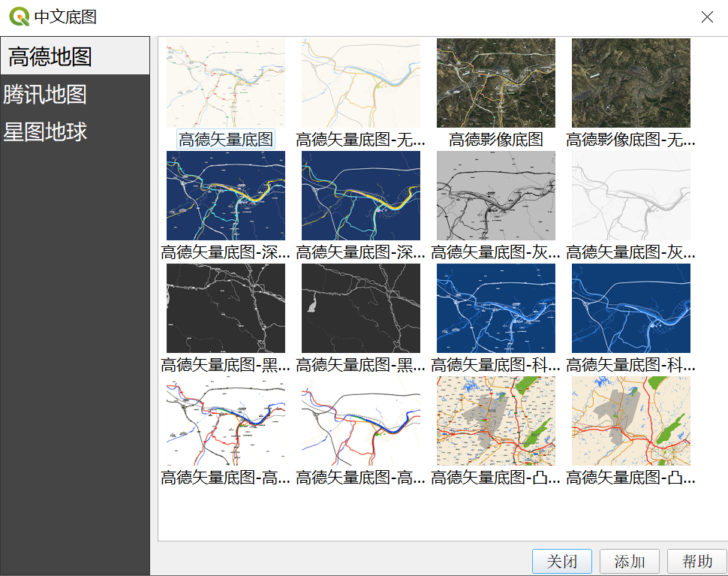Open help via the 帮助 button
Screen dimensions: 728x576
[697, 561]
